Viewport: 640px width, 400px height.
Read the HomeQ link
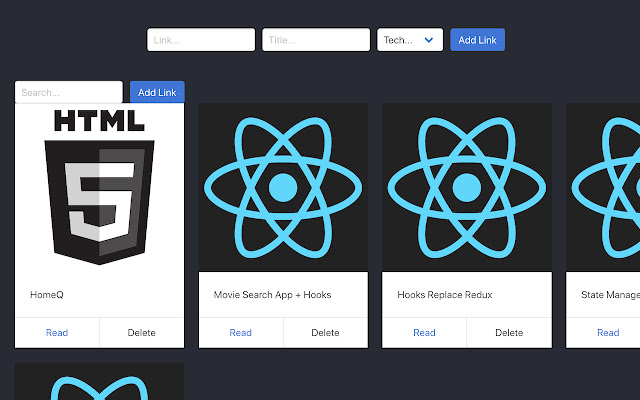[57, 333]
